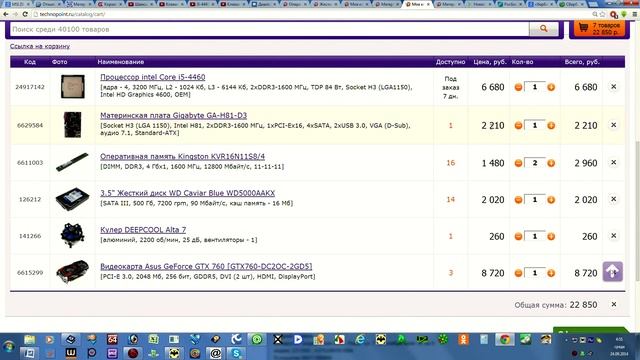Decrease quantity of WD Caviar Blue disk
Image resolution: width=640 pixels, height=360 pixels.
[x=518, y=200]
